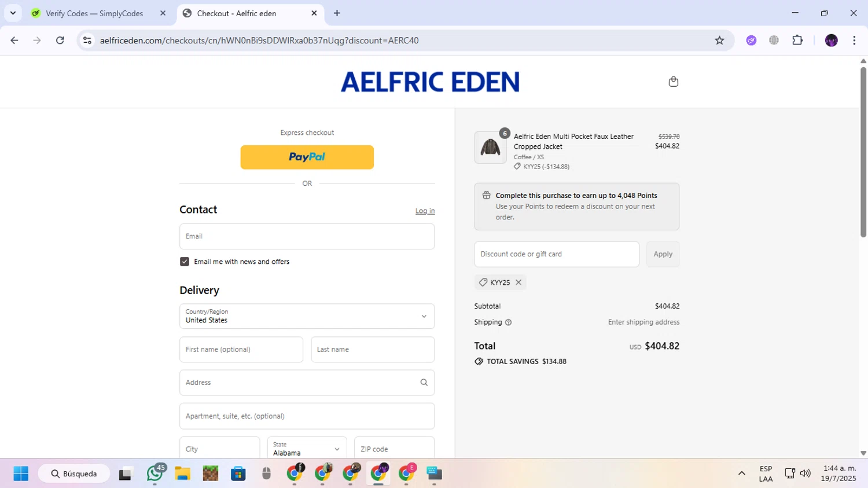
Task: Toggle Email me with news and offers
Action: click(x=185, y=262)
